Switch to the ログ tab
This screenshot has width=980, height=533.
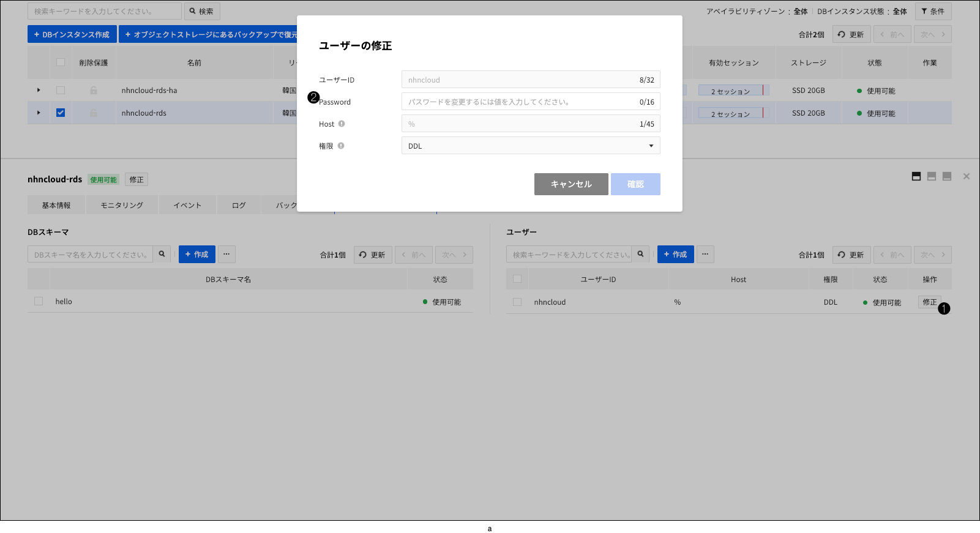[x=239, y=205]
